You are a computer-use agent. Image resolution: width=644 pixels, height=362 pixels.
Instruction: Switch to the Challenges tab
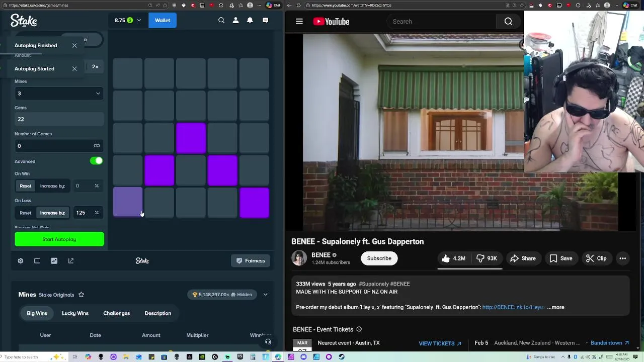coord(116,313)
